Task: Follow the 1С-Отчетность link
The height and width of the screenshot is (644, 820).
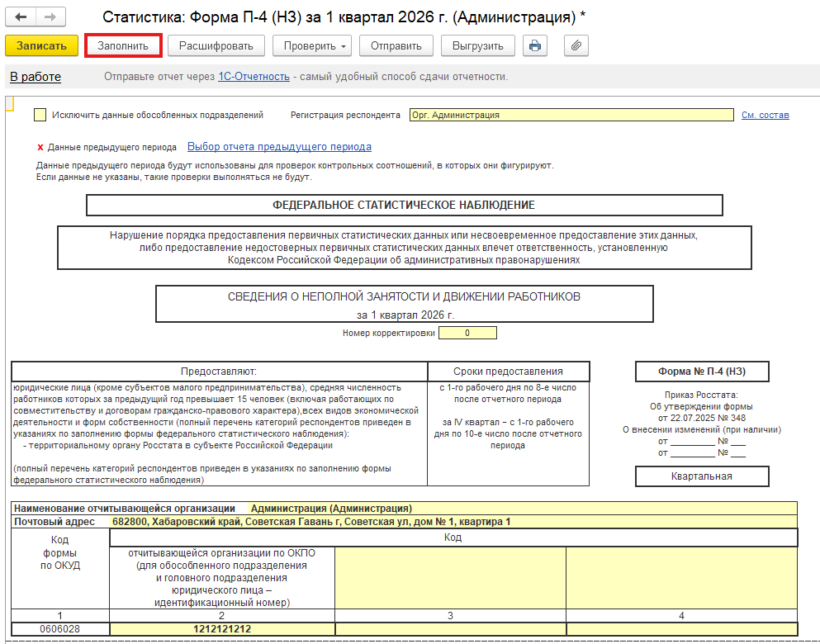Action: (x=254, y=77)
